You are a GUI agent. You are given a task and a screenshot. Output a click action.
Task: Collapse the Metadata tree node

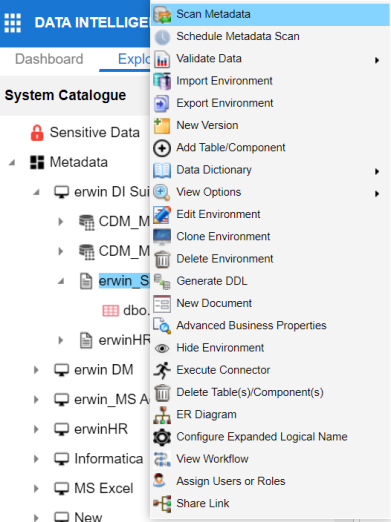[12, 163]
